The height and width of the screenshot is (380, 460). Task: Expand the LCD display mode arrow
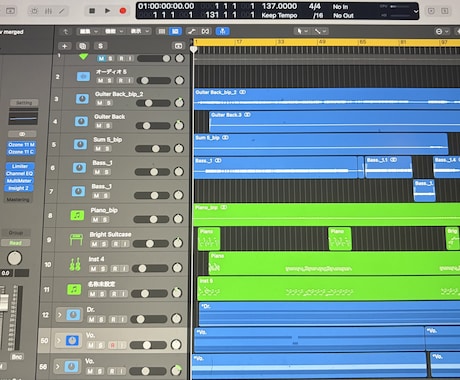pyautogui.click(x=416, y=11)
